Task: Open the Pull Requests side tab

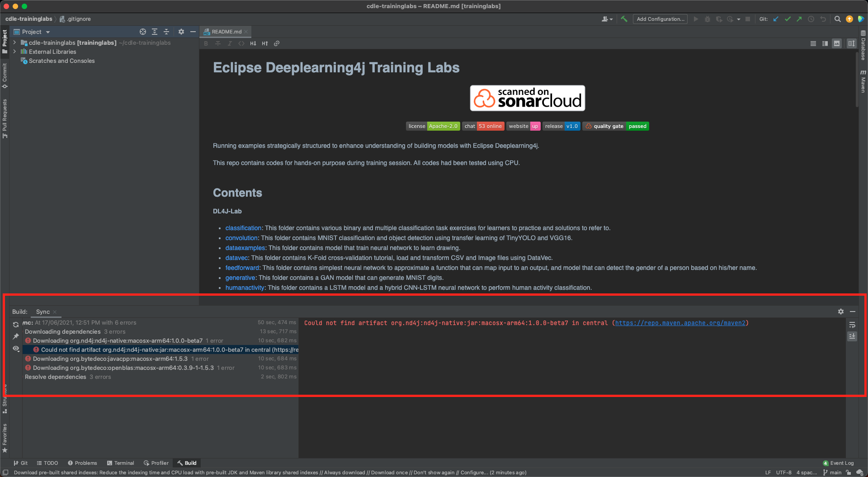Action: click(5, 118)
